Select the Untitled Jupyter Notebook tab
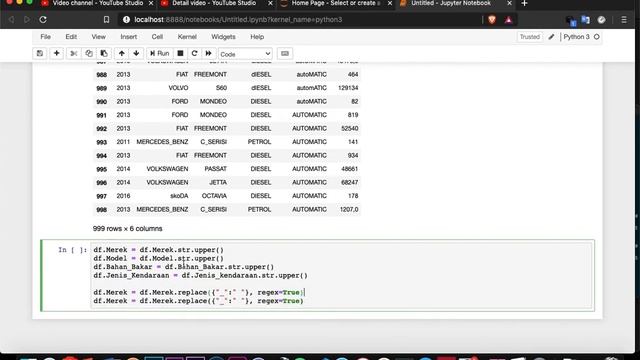640x360 pixels. (x=451, y=4)
